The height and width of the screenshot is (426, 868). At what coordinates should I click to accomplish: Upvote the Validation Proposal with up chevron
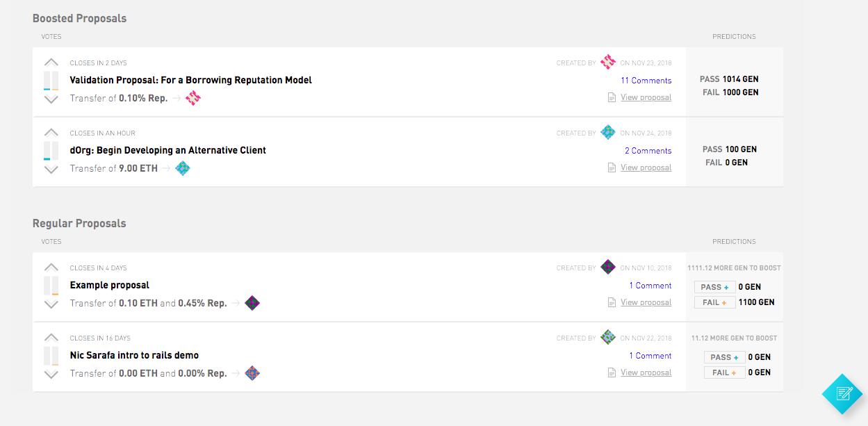click(51, 63)
